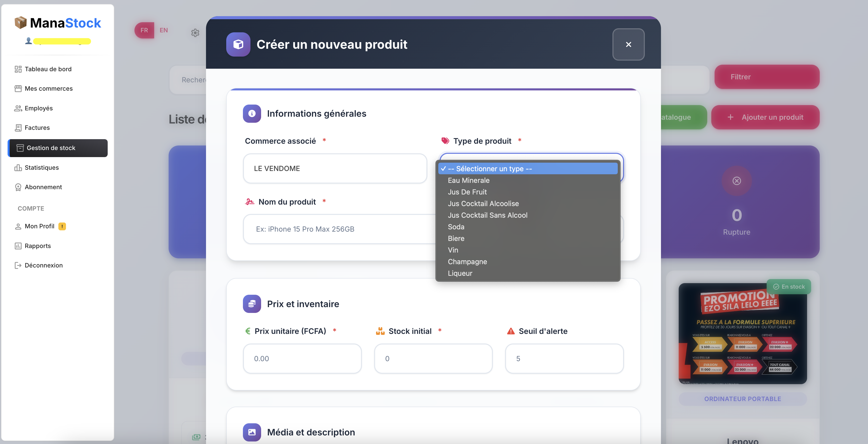Open Tableau de bord in the sidebar
Screen dimensions: 868x444
pos(58,69)
